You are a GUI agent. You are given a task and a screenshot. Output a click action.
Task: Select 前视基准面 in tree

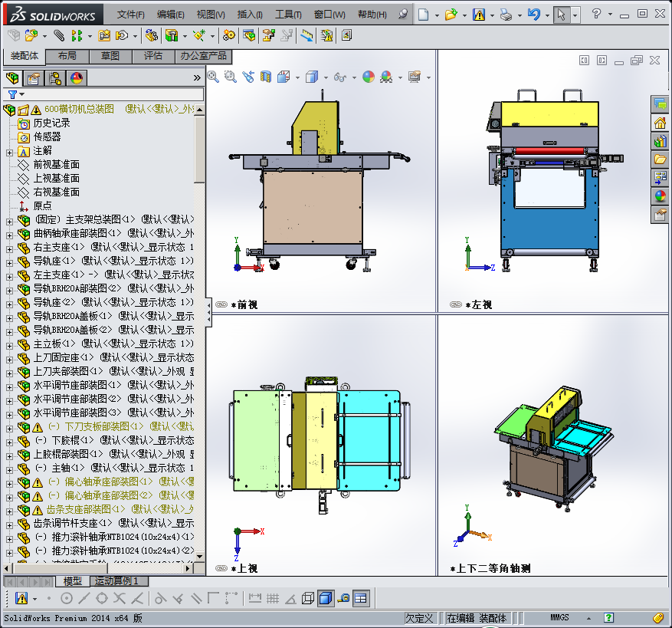(56, 164)
